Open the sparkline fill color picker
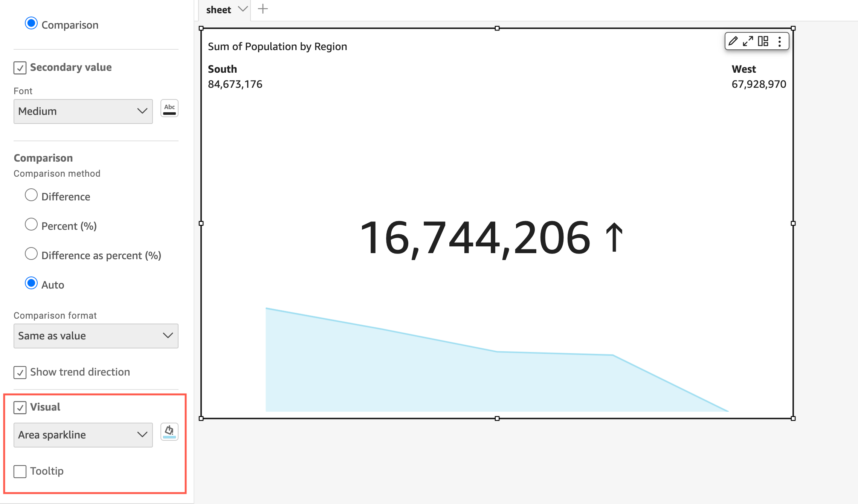Viewport: 858px width, 504px height. coord(169,432)
